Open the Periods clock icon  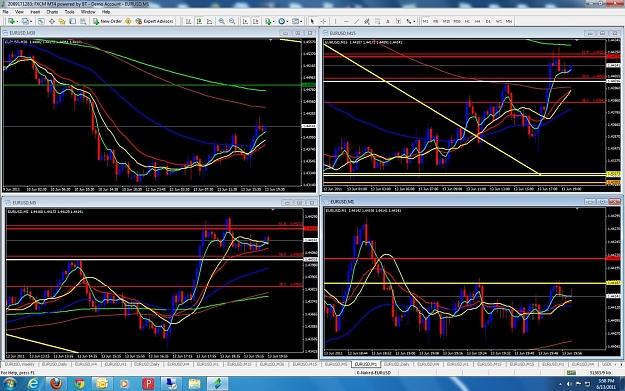click(x=281, y=21)
